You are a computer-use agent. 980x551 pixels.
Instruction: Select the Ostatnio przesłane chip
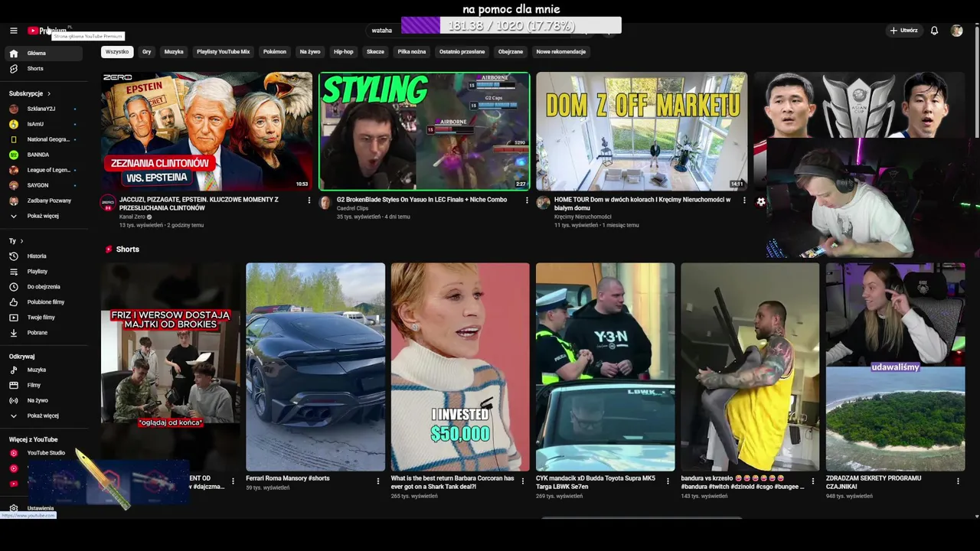pyautogui.click(x=462, y=52)
